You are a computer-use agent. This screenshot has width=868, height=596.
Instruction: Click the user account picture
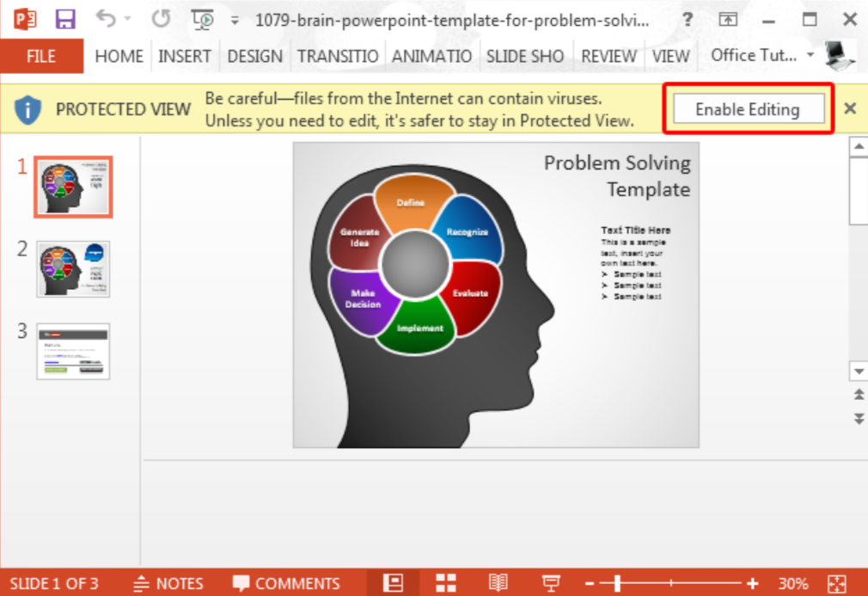coord(839,56)
